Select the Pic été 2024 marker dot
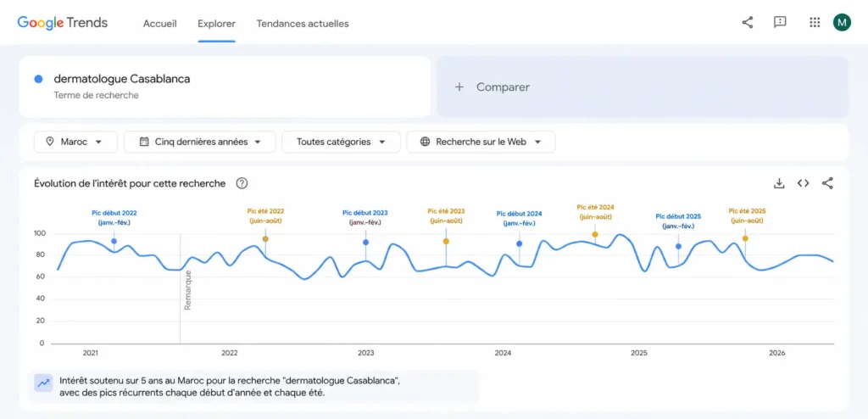The height and width of the screenshot is (419, 868). coord(595,234)
